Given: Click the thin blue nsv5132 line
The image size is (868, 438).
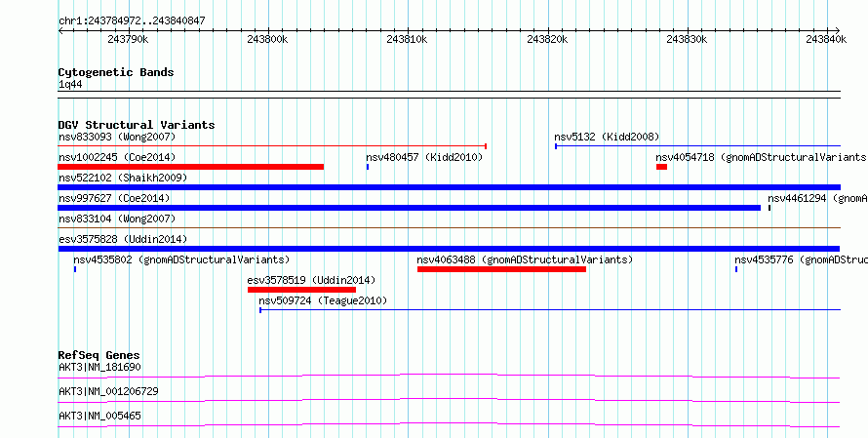Looking at the screenshot, I should 697,146.
